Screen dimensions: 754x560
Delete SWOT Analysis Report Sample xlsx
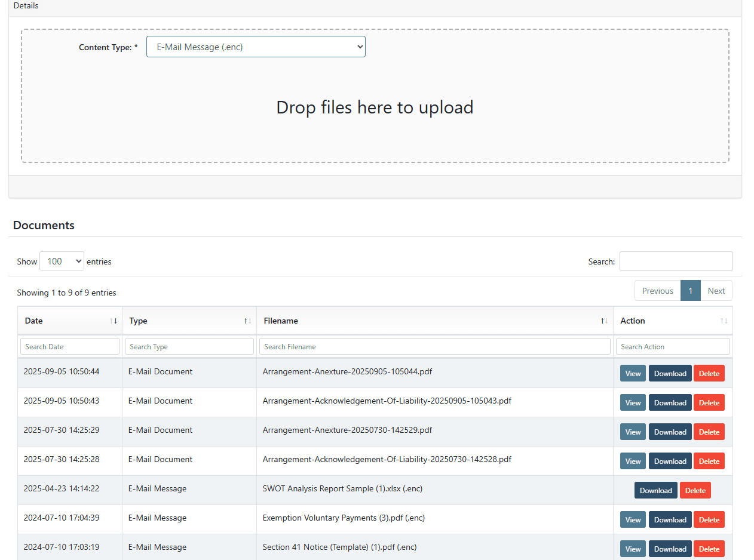click(x=695, y=490)
